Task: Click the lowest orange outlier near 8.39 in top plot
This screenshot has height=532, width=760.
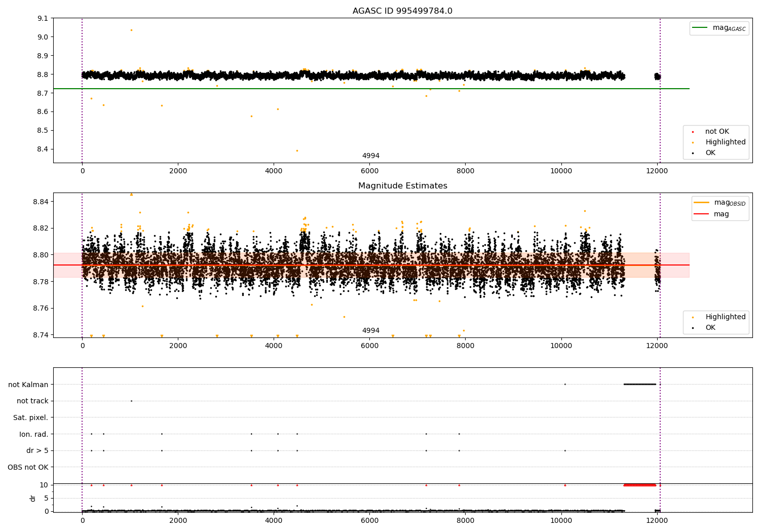Action: pyautogui.click(x=297, y=150)
